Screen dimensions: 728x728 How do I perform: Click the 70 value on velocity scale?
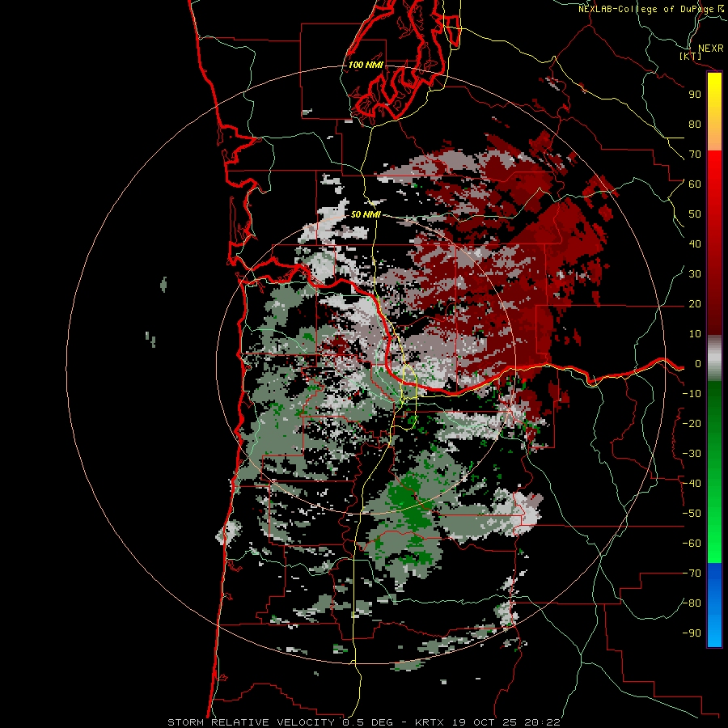point(695,154)
